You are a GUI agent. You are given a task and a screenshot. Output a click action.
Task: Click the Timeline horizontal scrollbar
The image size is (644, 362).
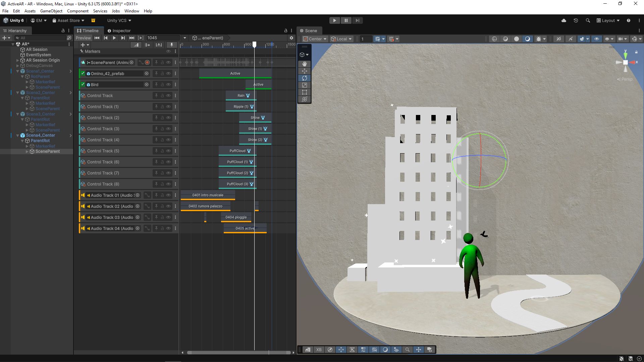pos(238,353)
